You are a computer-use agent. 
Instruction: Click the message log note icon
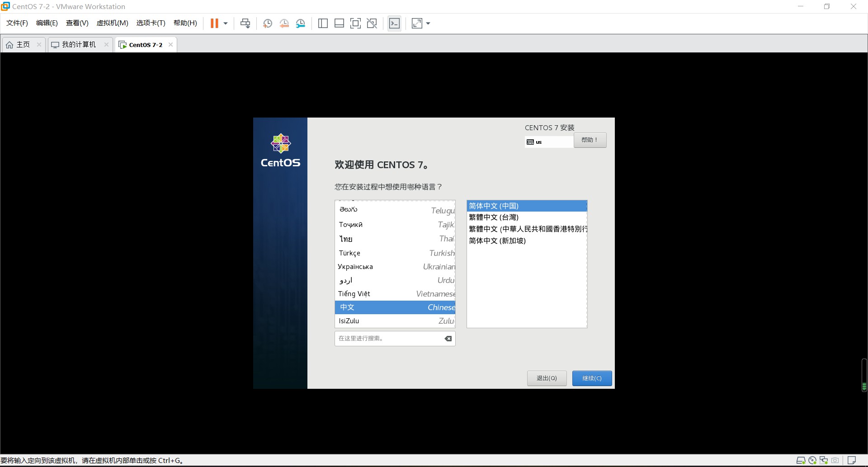tap(852, 461)
